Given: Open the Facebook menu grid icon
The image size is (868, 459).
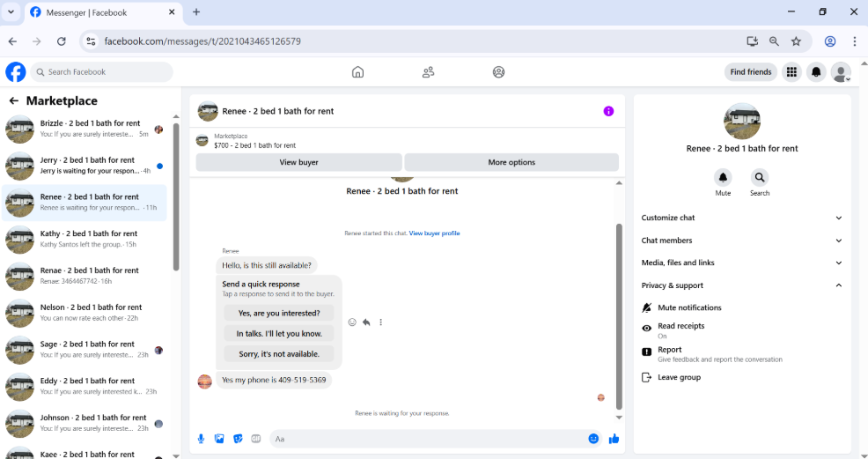Looking at the screenshot, I should (x=791, y=72).
